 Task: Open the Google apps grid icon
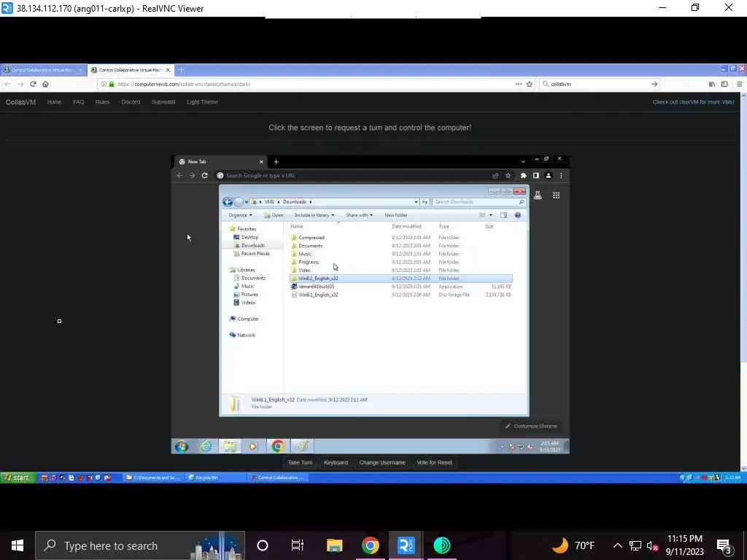tap(556, 195)
